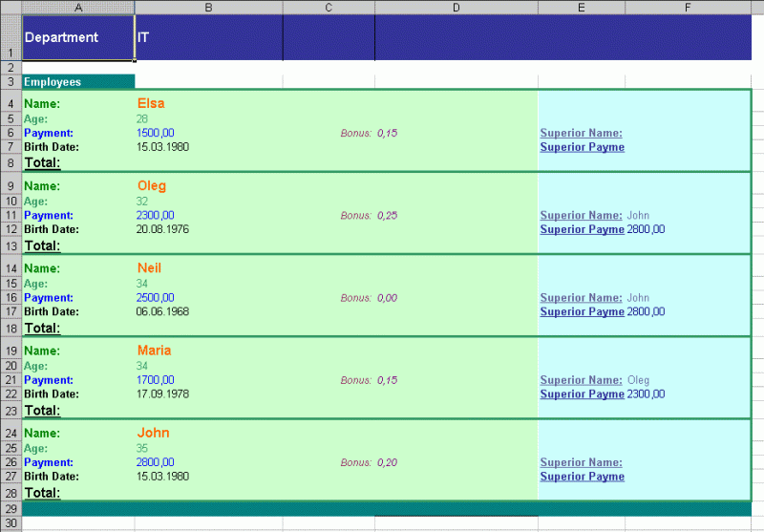Click superior name John in row 11

pos(638,215)
